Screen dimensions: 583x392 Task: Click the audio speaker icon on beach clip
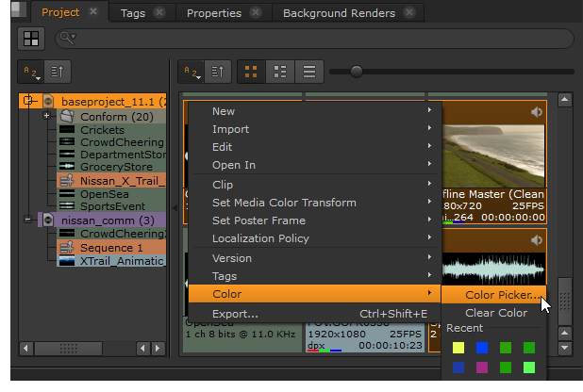tap(537, 113)
